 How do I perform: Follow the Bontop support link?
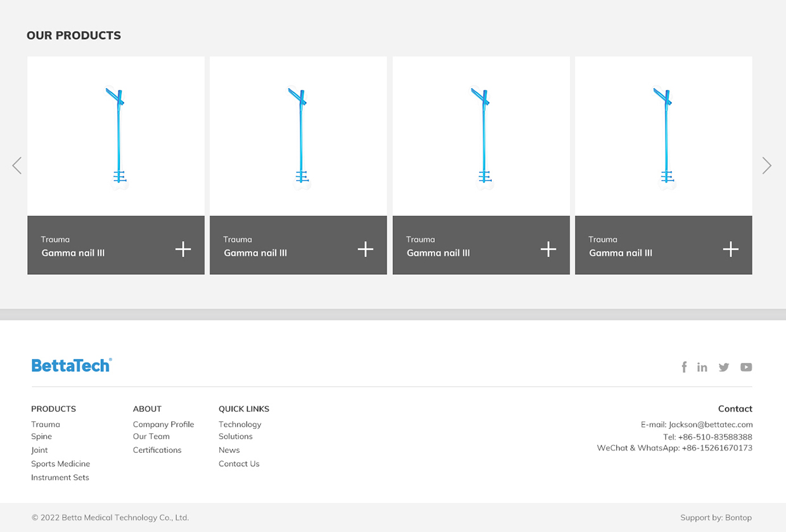(738, 517)
